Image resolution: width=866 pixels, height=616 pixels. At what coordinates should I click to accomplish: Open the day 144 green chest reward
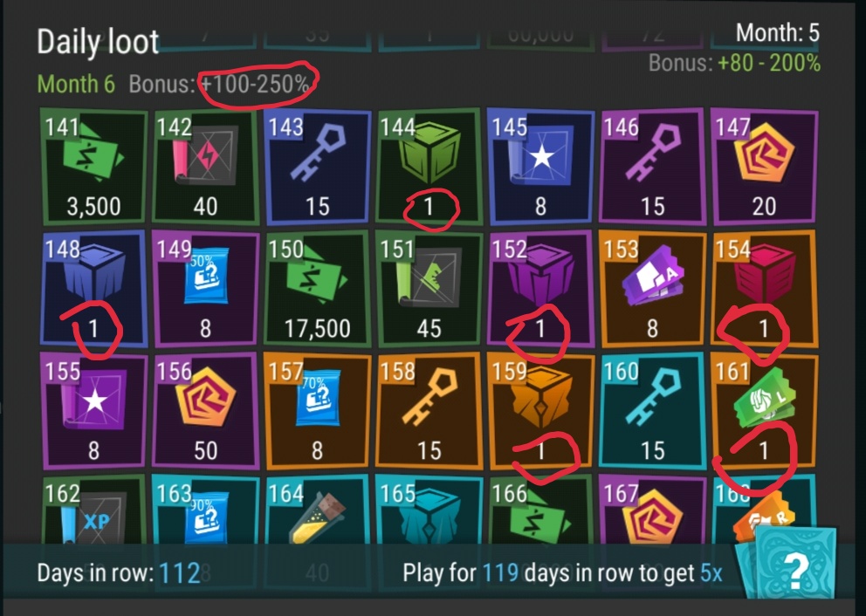point(430,166)
